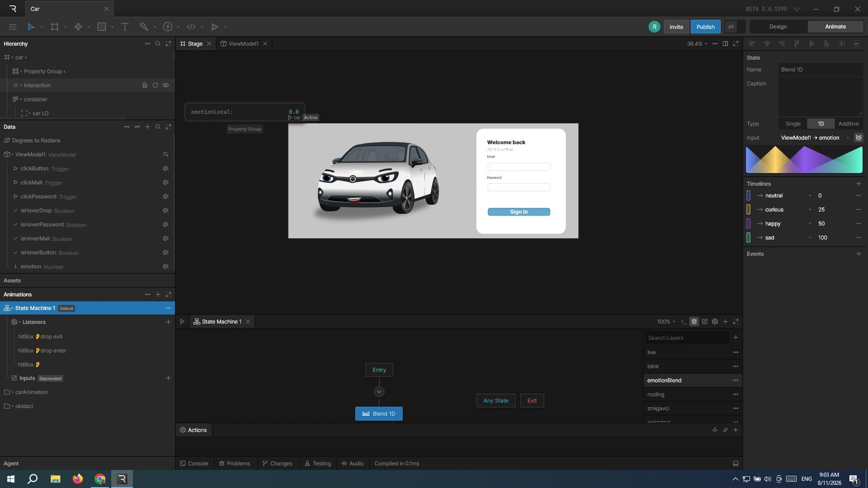This screenshot has height=488, width=868.
Task: Add a new timeline to blend state
Action: coord(859,184)
